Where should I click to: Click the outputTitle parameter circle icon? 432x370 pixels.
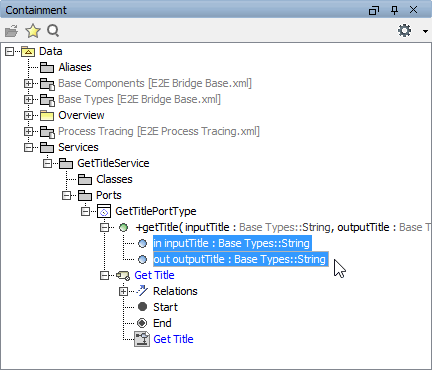[142, 259]
